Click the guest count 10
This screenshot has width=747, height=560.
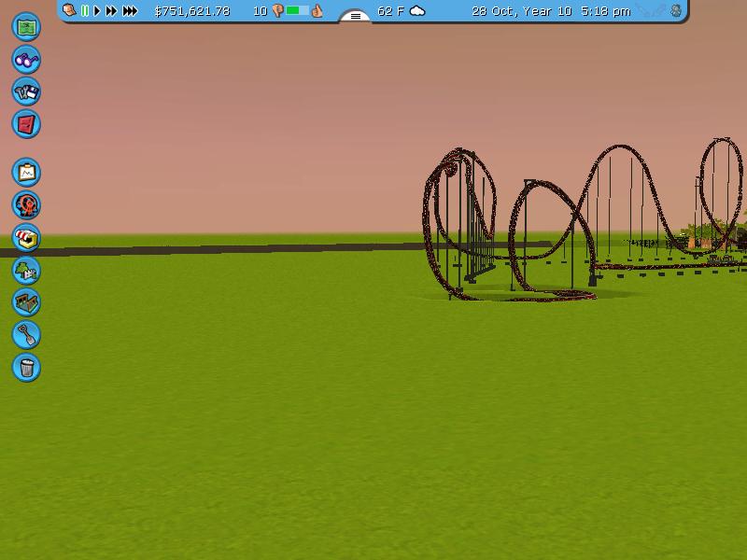pos(260,11)
